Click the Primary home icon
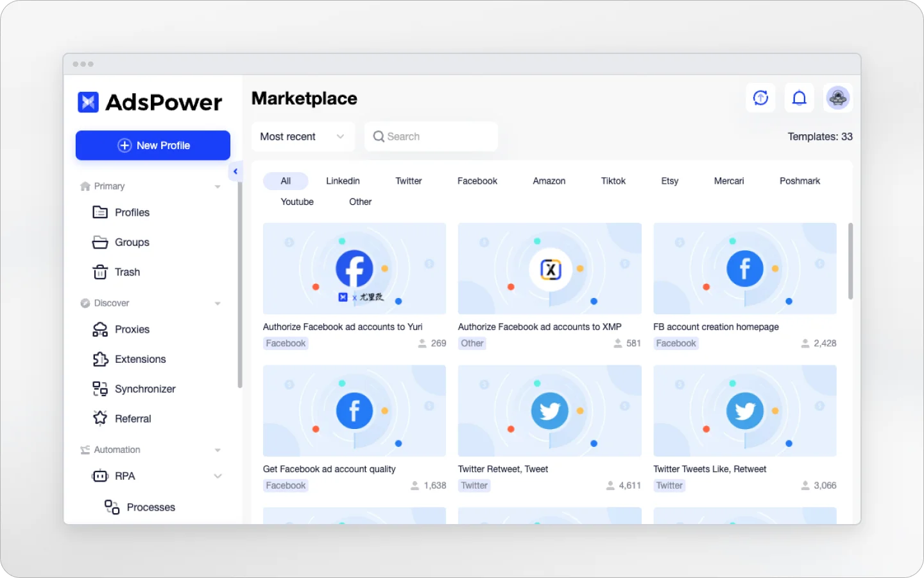Image resolution: width=924 pixels, height=578 pixels. pyautogui.click(x=85, y=186)
